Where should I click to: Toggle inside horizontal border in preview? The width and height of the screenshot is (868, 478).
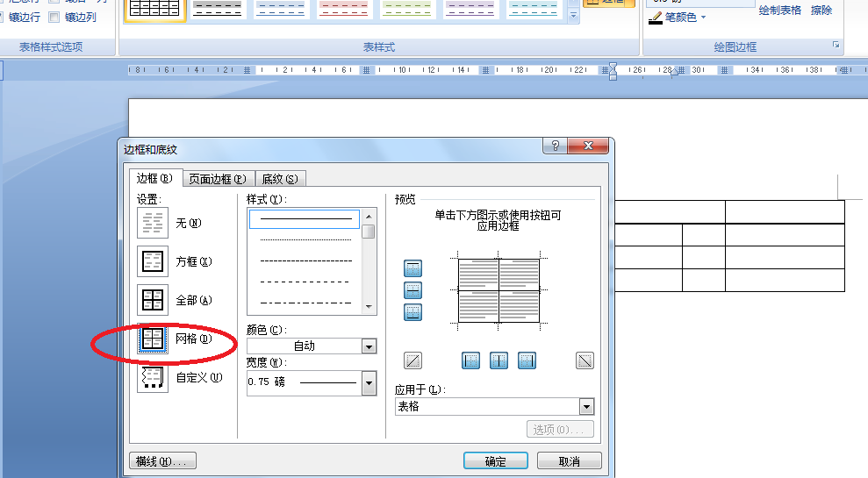click(x=412, y=290)
